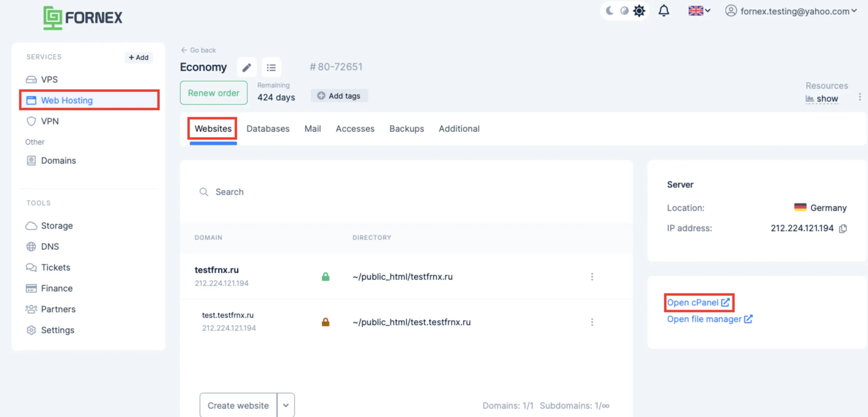The width and height of the screenshot is (868, 417).
Task: Click the VPS drive icon
Action: [x=31, y=80]
